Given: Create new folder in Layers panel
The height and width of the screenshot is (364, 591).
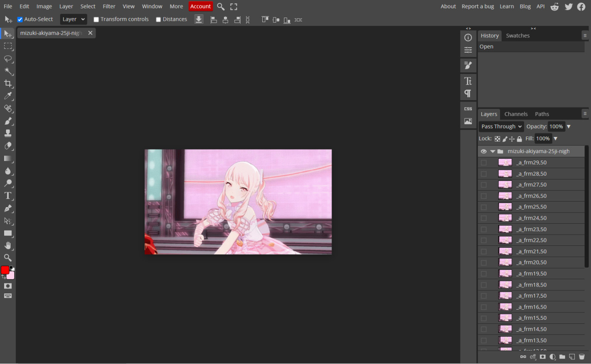Looking at the screenshot, I should coord(562,357).
